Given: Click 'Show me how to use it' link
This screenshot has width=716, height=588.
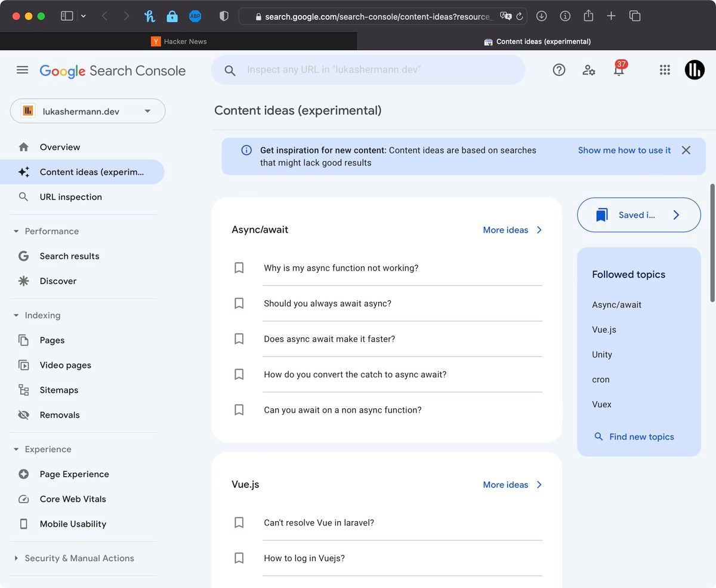Looking at the screenshot, I should [x=624, y=150].
